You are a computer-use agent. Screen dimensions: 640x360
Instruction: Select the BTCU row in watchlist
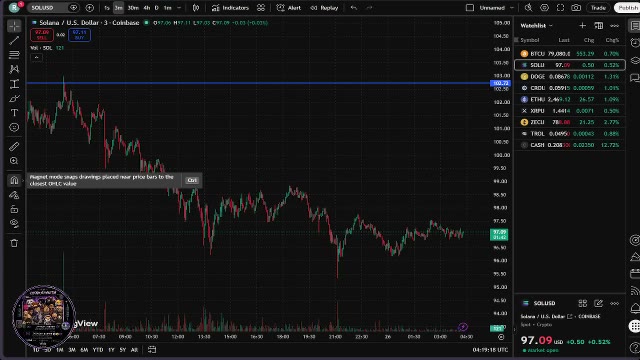pos(570,53)
